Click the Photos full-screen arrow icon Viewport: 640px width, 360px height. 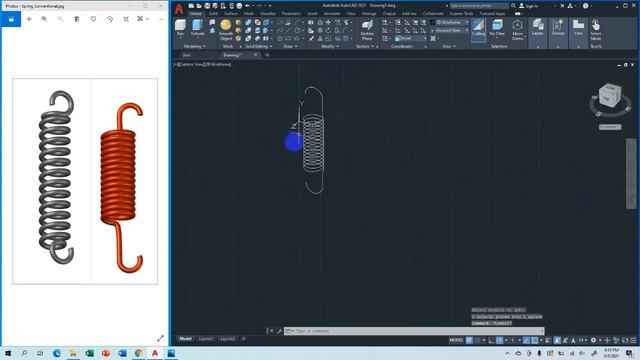[x=160, y=338]
